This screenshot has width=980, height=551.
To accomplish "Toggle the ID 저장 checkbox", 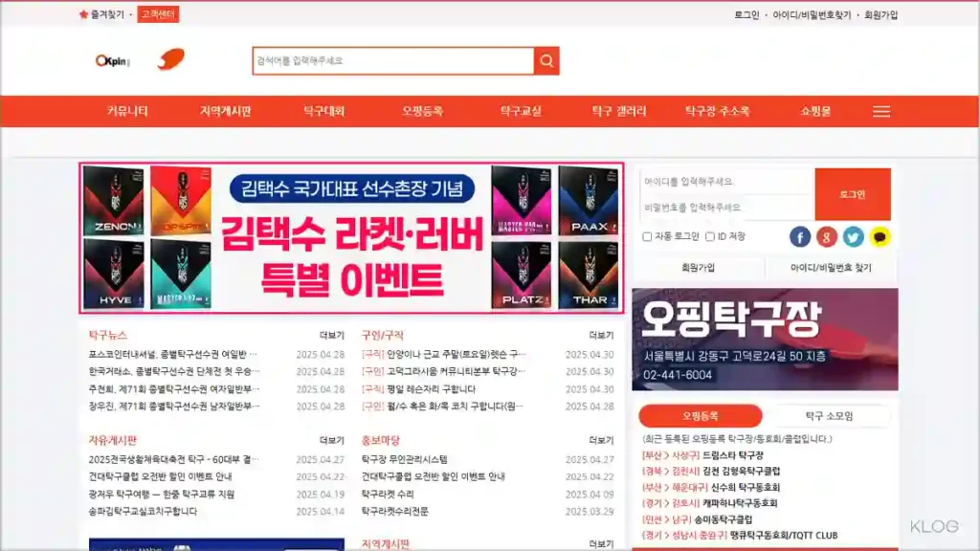I will [x=710, y=237].
